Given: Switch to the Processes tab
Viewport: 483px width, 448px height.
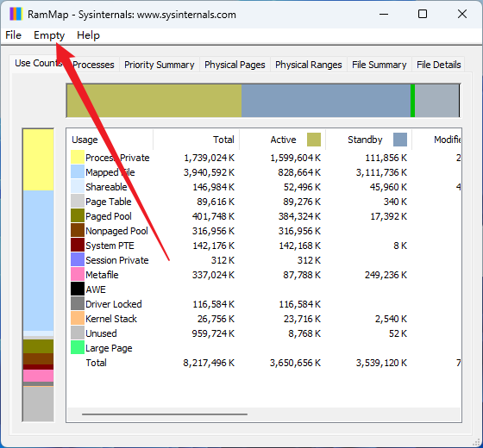Looking at the screenshot, I should [93, 65].
